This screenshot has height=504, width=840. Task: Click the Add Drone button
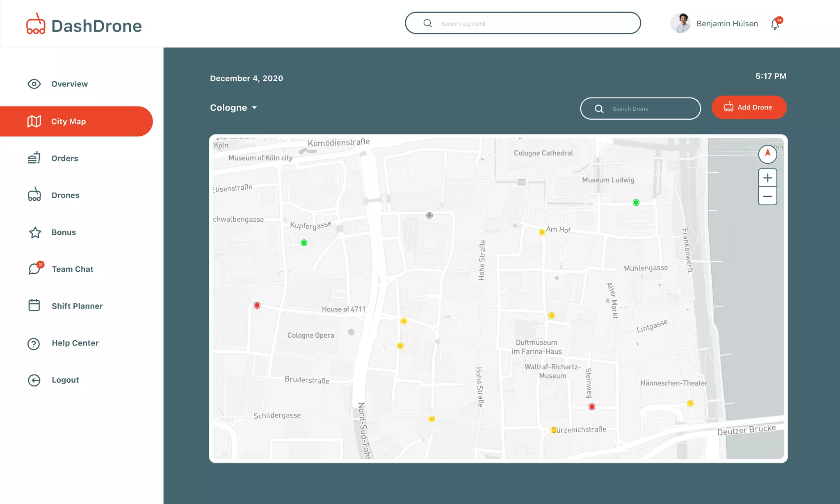click(x=749, y=107)
